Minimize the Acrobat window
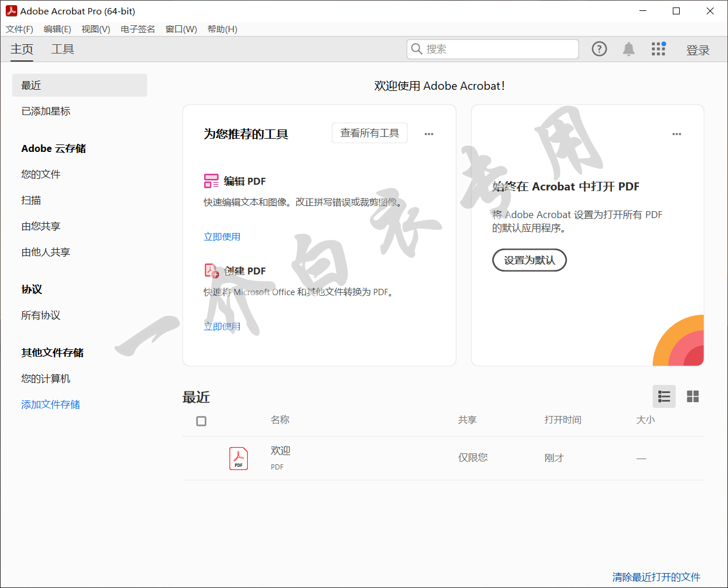The image size is (728, 588). point(643,11)
